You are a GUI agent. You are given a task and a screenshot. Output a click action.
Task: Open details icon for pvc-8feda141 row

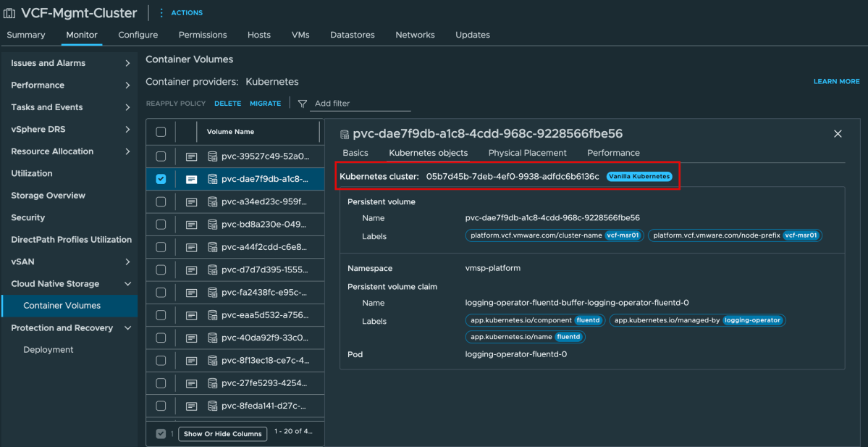pyautogui.click(x=191, y=406)
